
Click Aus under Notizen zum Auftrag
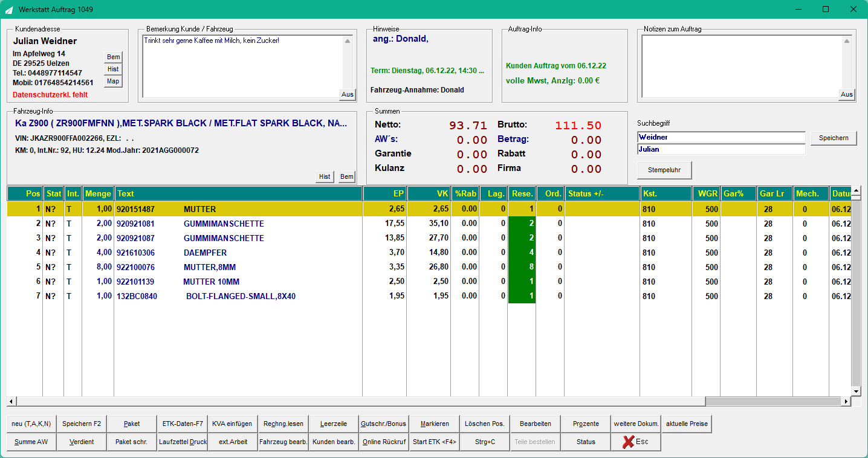point(847,94)
